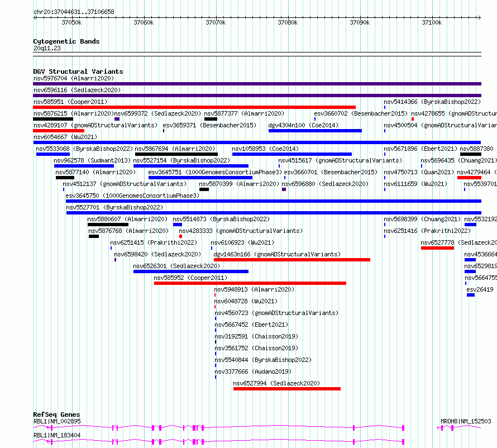Viewport: 497px width, 448px height.
Task: Click the chr20:37044631..37106658 range label
Action: tap(74, 12)
